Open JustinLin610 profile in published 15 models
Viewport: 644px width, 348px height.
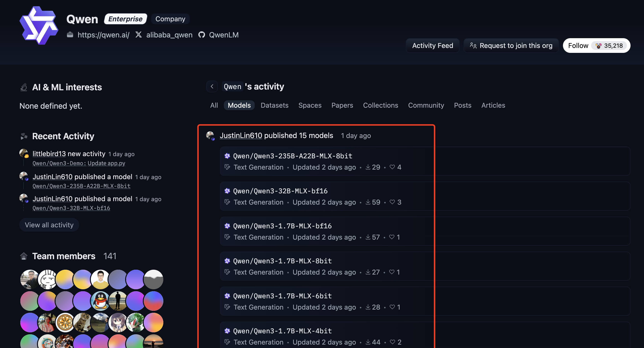click(241, 135)
